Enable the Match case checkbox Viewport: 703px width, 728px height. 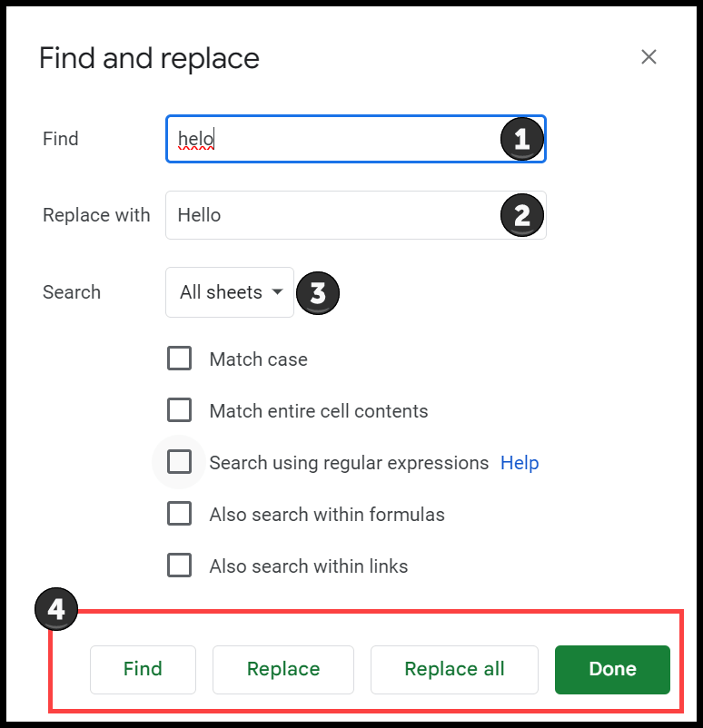coord(179,359)
